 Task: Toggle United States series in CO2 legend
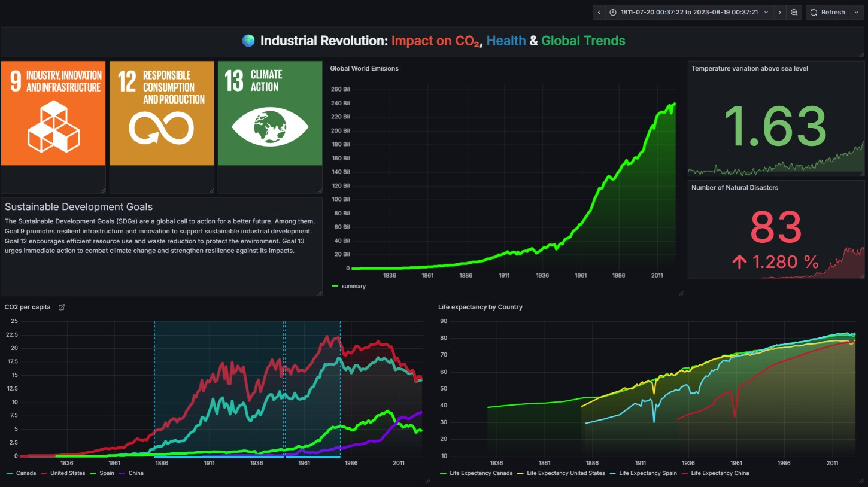pos(67,473)
